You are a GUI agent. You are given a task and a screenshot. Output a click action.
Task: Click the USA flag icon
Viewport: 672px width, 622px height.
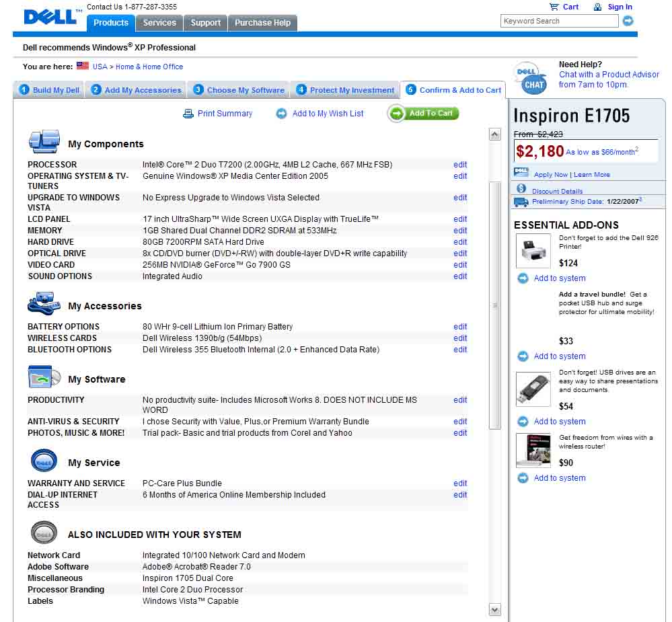point(83,66)
